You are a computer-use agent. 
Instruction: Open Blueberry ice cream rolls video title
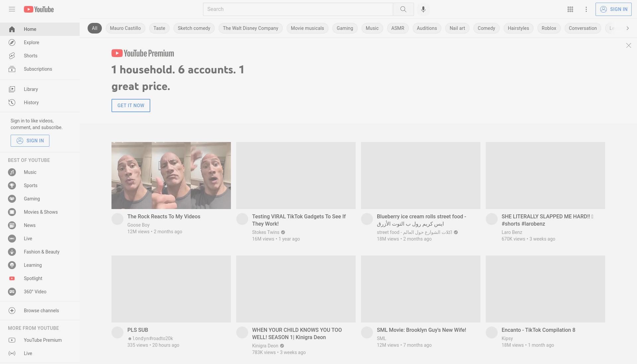421,220
